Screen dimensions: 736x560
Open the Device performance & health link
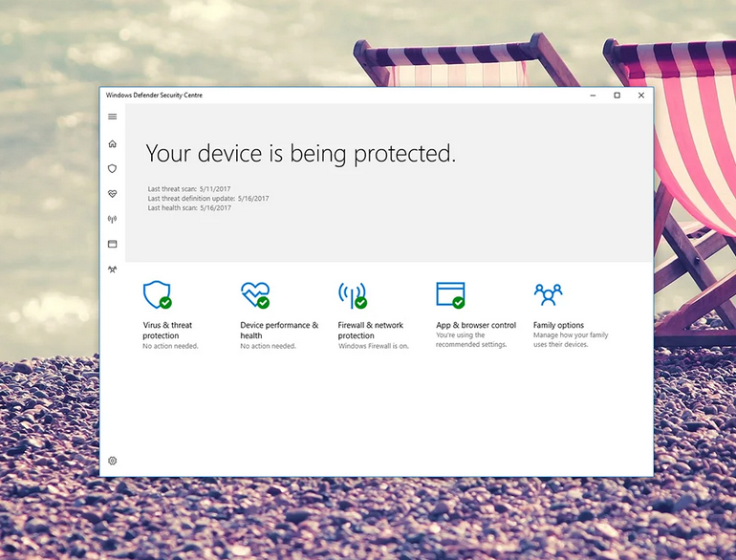pyautogui.click(x=279, y=330)
